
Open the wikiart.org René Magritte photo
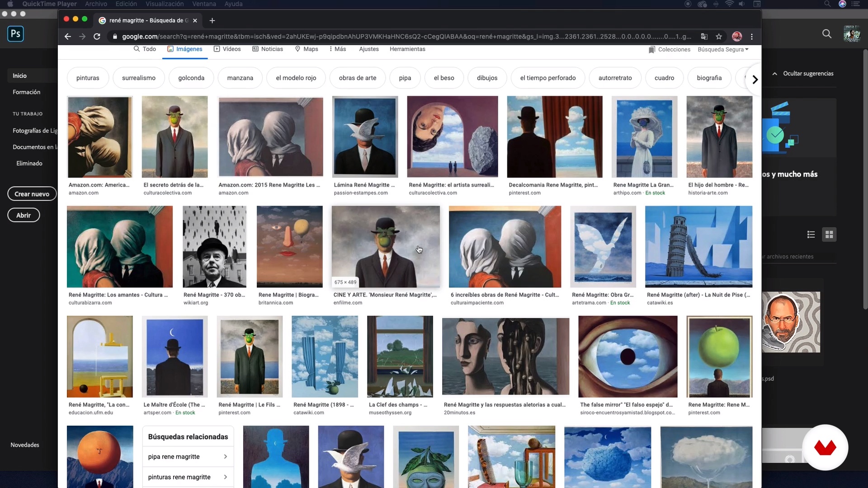pos(214,247)
